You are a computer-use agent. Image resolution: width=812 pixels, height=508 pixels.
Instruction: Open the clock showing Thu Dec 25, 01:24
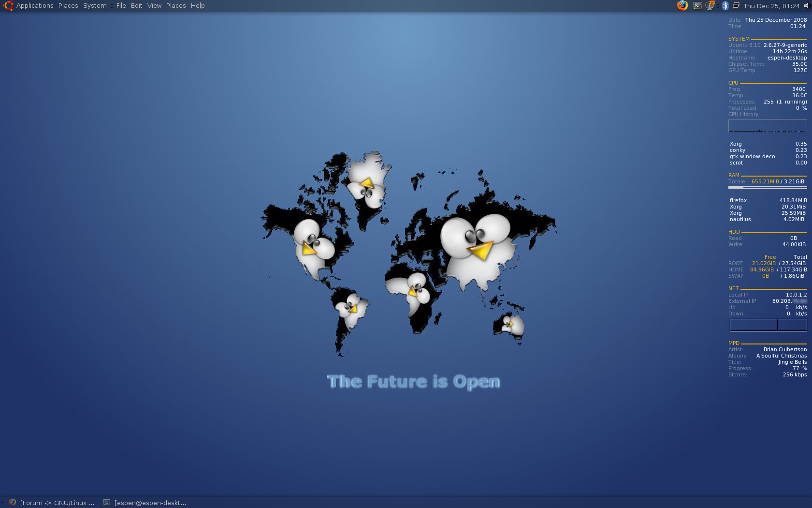tap(771, 6)
